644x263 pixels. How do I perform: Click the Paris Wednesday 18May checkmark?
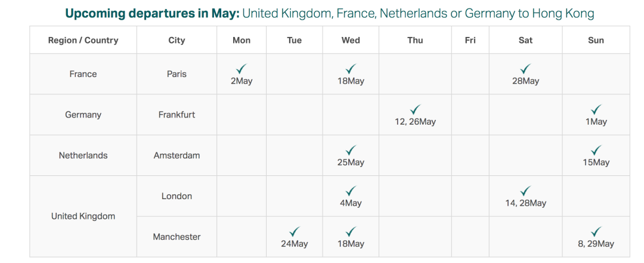351,69
